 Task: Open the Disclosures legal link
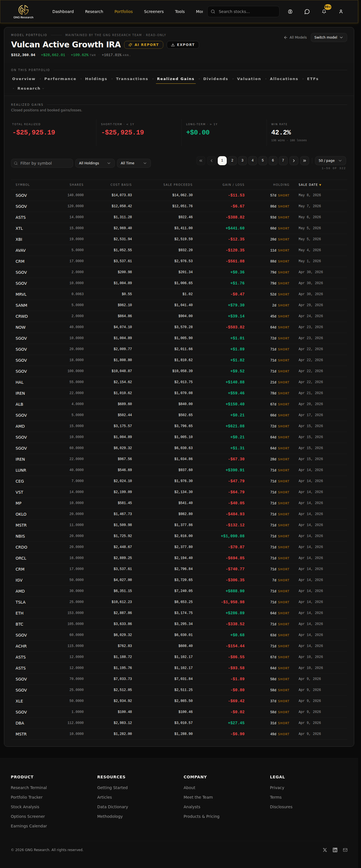click(281, 807)
